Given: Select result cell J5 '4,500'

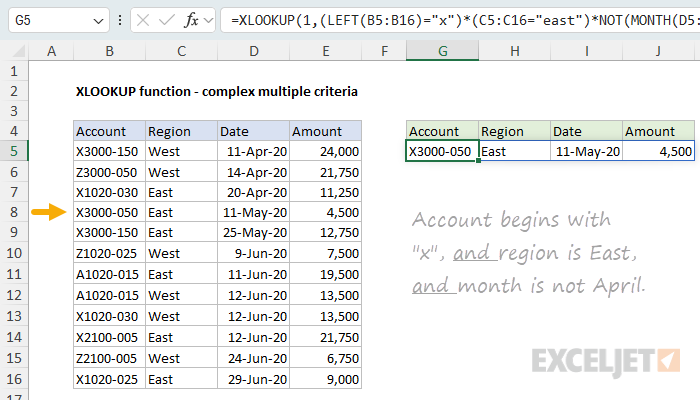Looking at the screenshot, I should point(658,151).
